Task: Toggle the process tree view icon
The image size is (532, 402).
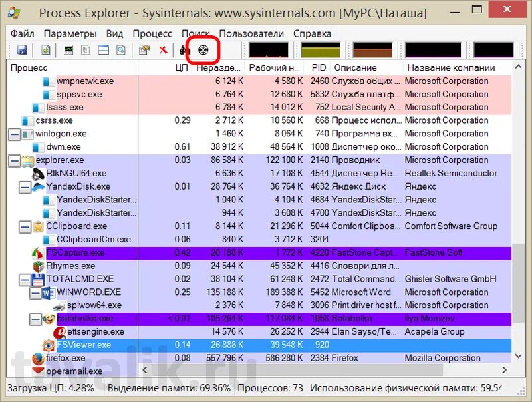Action: (x=86, y=50)
